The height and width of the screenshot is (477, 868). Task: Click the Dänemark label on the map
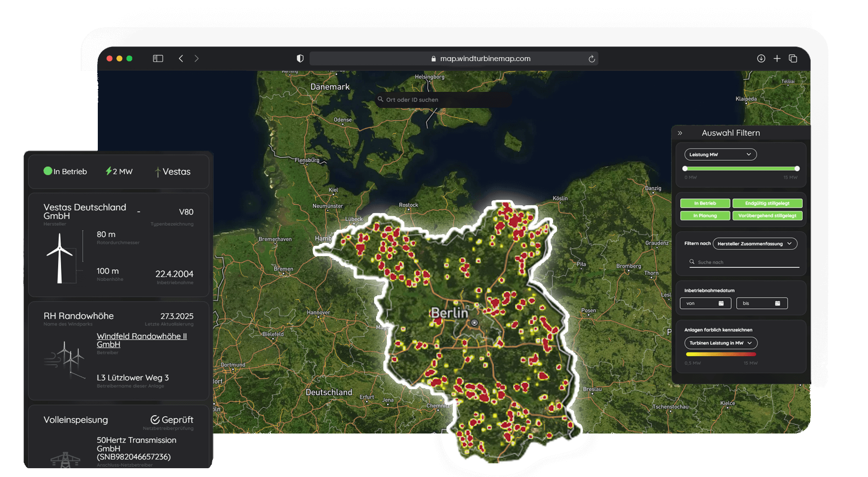tap(330, 87)
